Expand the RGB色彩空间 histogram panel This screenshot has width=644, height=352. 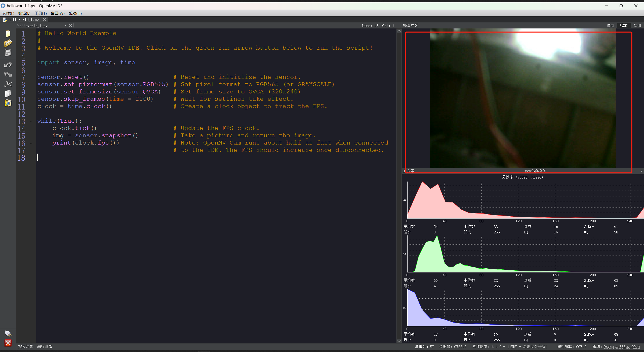[x=641, y=171]
